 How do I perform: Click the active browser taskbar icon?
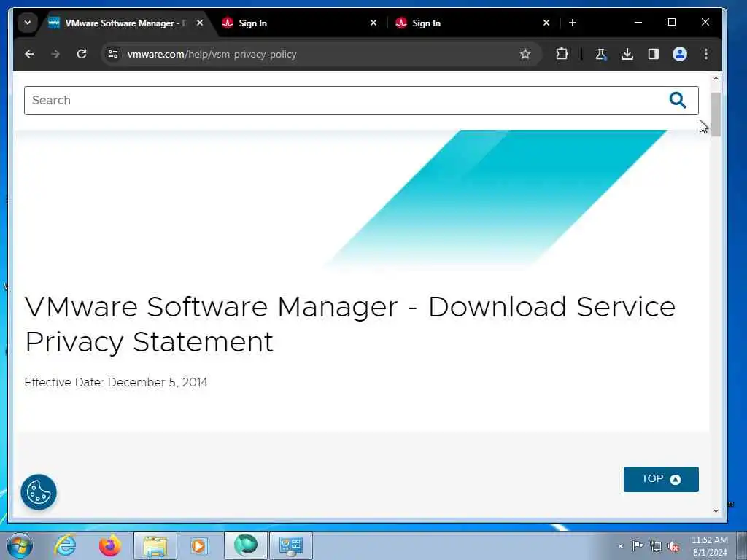245,545
